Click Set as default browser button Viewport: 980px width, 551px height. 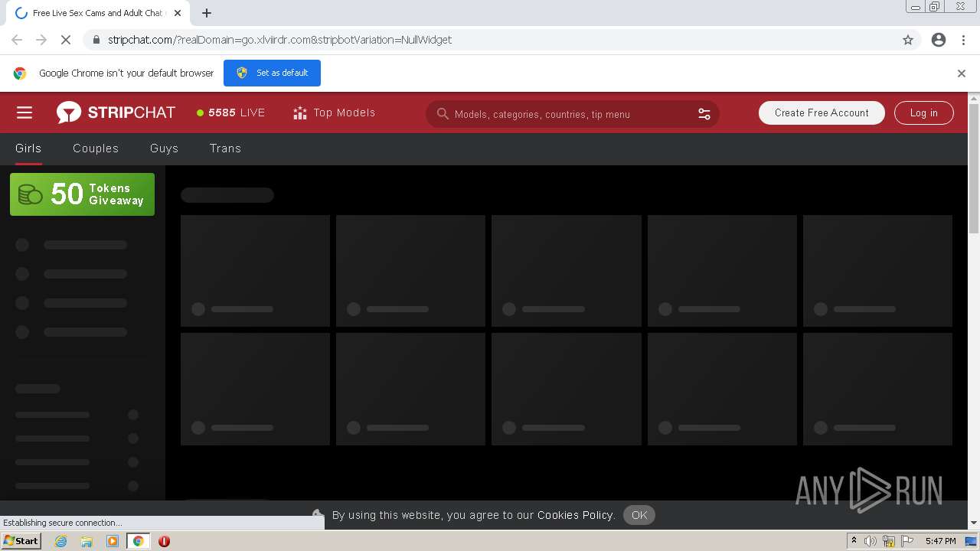[x=272, y=73]
